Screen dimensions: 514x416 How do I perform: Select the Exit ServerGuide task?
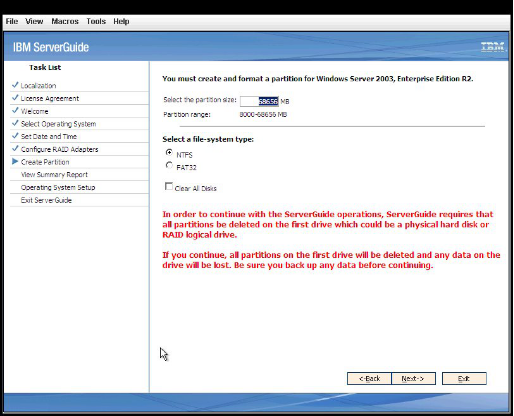(46, 200)
